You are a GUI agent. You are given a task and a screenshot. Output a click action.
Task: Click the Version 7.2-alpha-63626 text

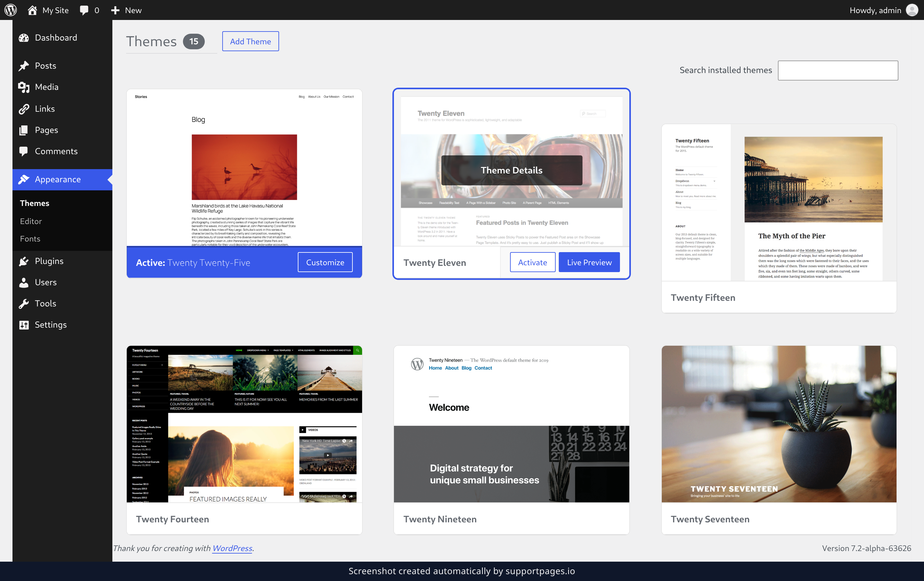pos(866,548)
